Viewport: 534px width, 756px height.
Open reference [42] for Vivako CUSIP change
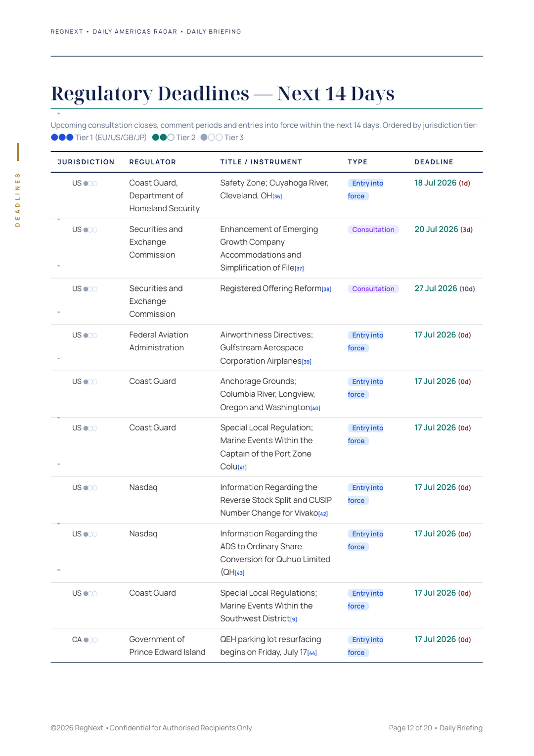[x=323, y=514]
